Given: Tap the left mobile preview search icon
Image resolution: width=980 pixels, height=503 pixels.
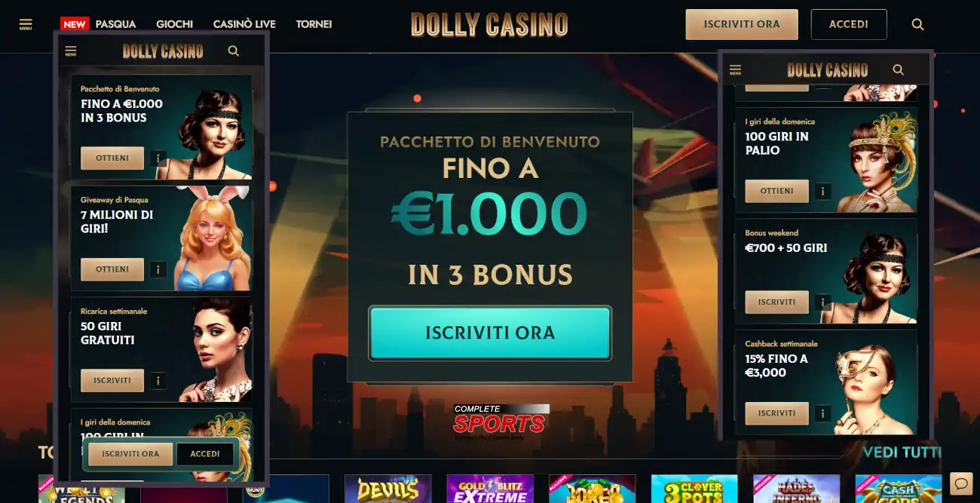Looking at the screenshot, I should 233,51.
